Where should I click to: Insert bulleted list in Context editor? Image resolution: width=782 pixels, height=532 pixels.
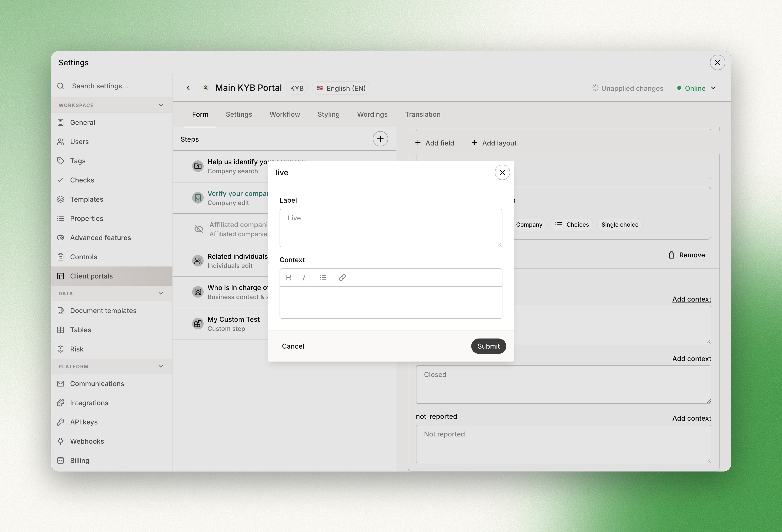coord(323,278)
